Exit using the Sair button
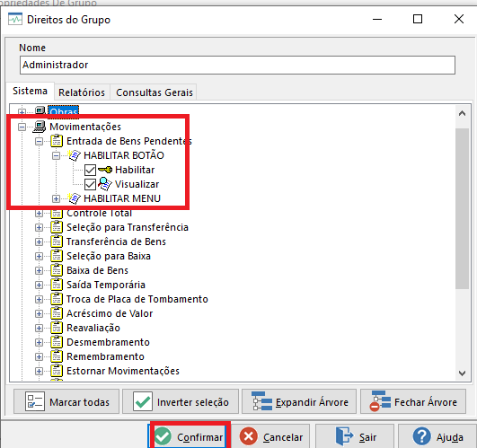Screen dimensions: 477x448 click(355, 436)
